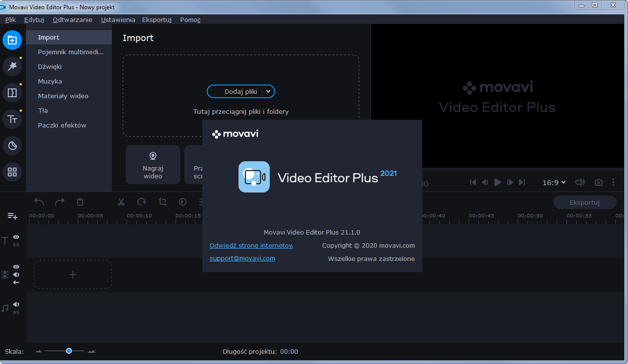Select the Crop tool icon
The image size is (628, 364).
click(162, 202)
